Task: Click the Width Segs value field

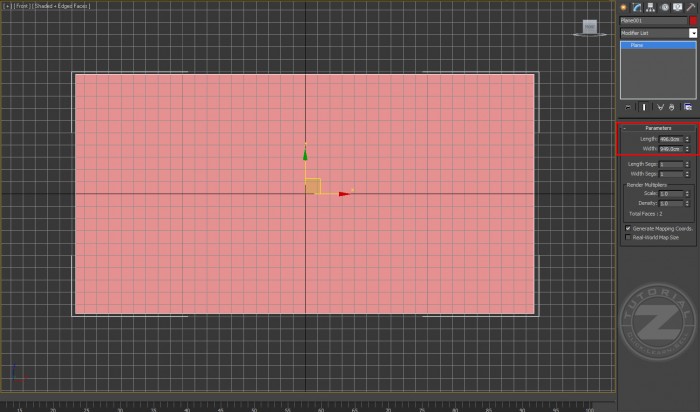Action: tap(671, 174)
